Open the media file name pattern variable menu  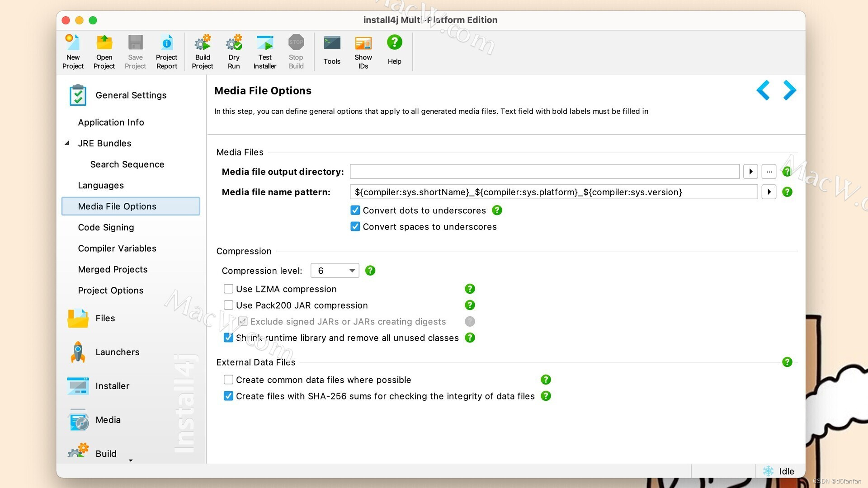pos(769,192)
